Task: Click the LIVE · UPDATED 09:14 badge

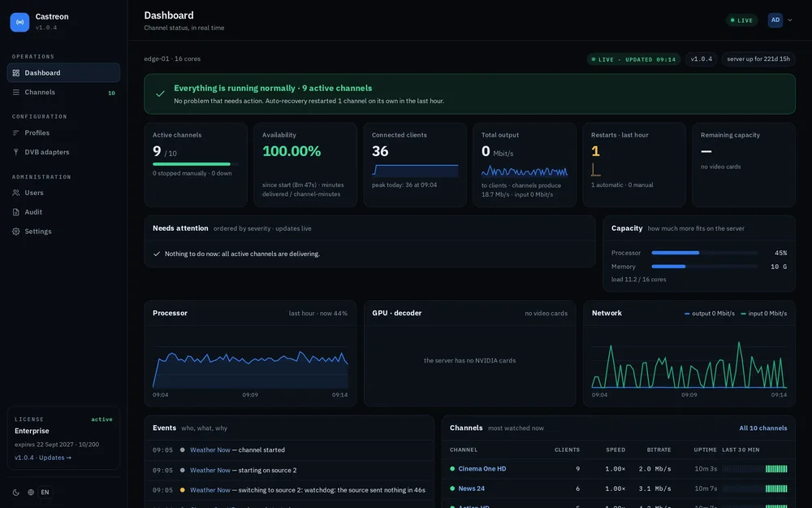Action: tap(633, 59)
